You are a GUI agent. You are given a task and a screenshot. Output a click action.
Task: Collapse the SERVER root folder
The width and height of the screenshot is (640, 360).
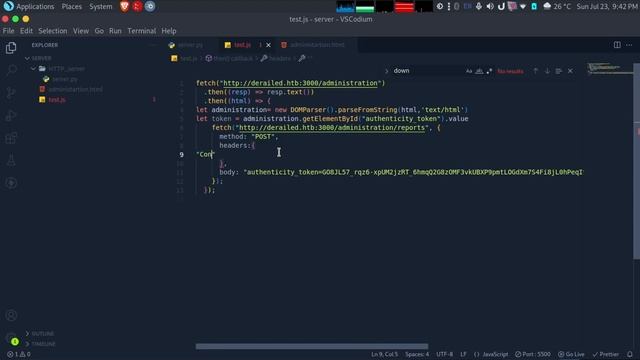pyautogui.click(x=42, y=58)
